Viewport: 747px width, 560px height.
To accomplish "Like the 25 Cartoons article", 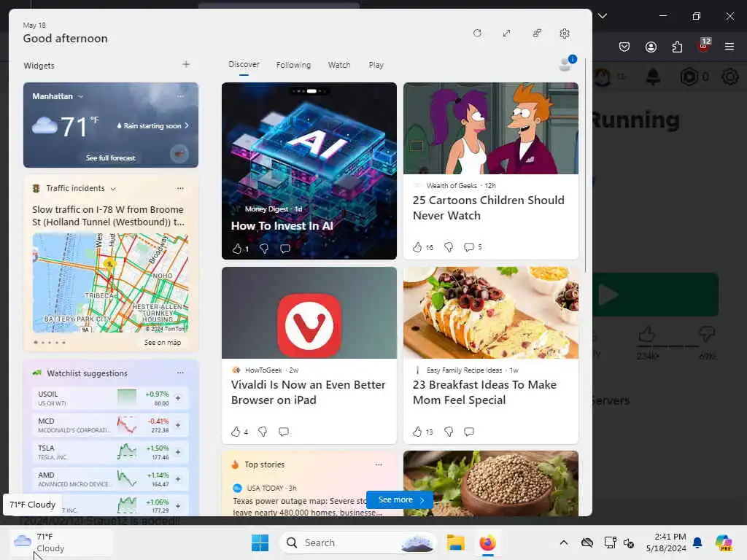I will [417, 247].
